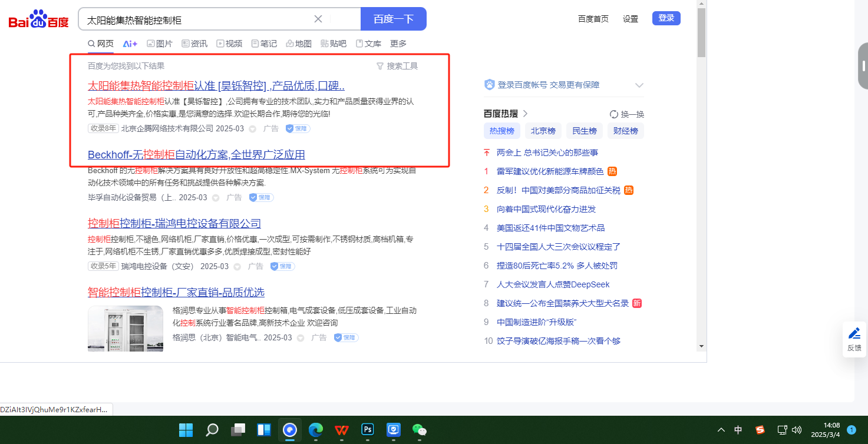Open the Beckhoff 无控制柜 result link
Image resolution: width=868 pixels, height=444 pixels.
coord(196,155)
